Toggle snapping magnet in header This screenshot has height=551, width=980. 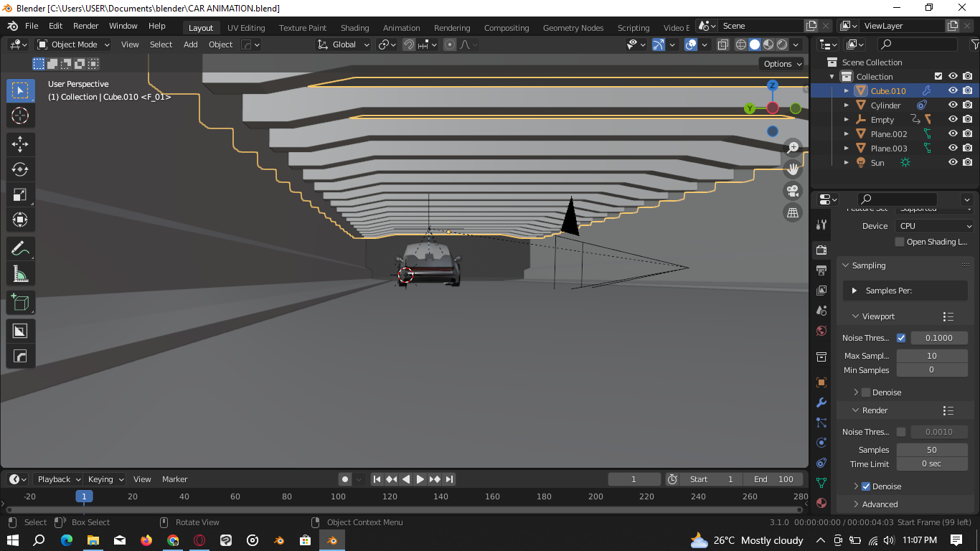(409, 44)
